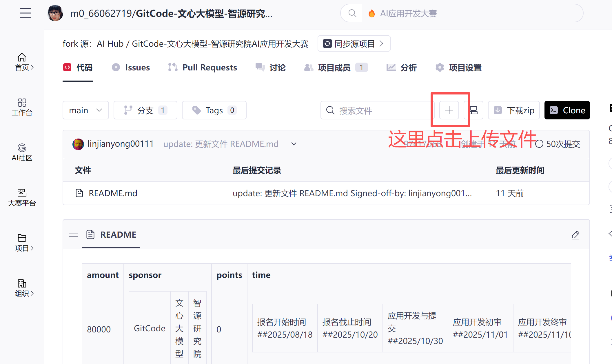Open the Pull Requests tab
The height and width of the screenshot is (364, 612).
click(x=203, y=68)
